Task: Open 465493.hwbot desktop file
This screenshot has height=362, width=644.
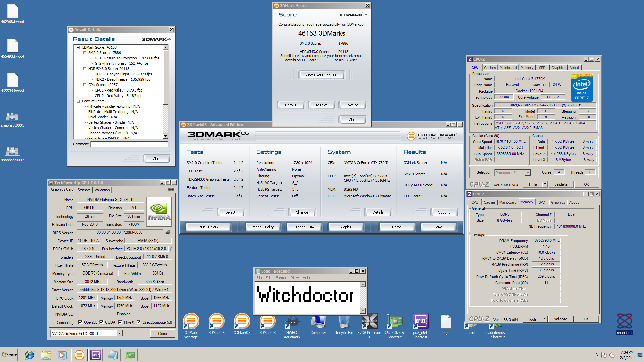Action: click(12, 49)
